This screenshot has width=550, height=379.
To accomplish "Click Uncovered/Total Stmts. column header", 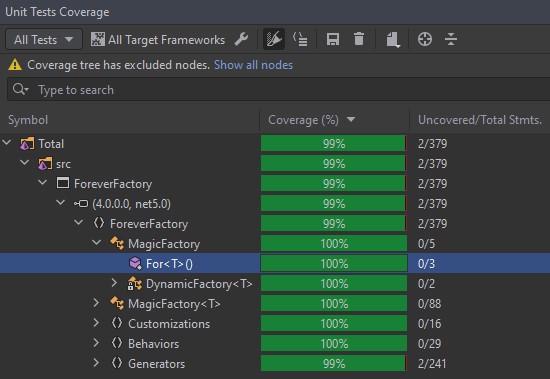I will [479, 120].
